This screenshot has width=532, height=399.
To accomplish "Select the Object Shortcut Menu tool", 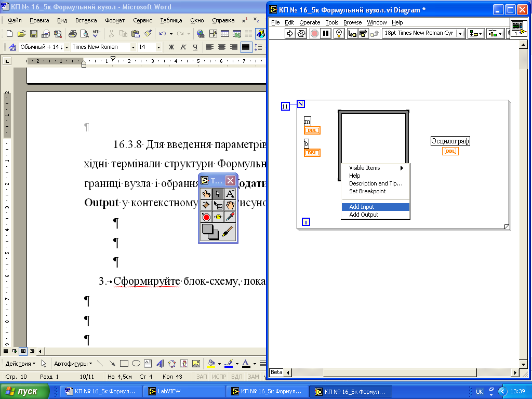I will 218,205.
